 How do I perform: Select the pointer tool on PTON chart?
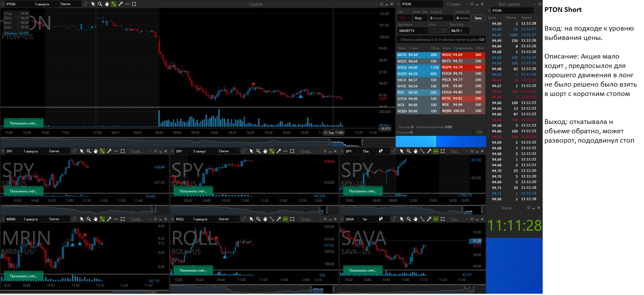tap(93, 4)
